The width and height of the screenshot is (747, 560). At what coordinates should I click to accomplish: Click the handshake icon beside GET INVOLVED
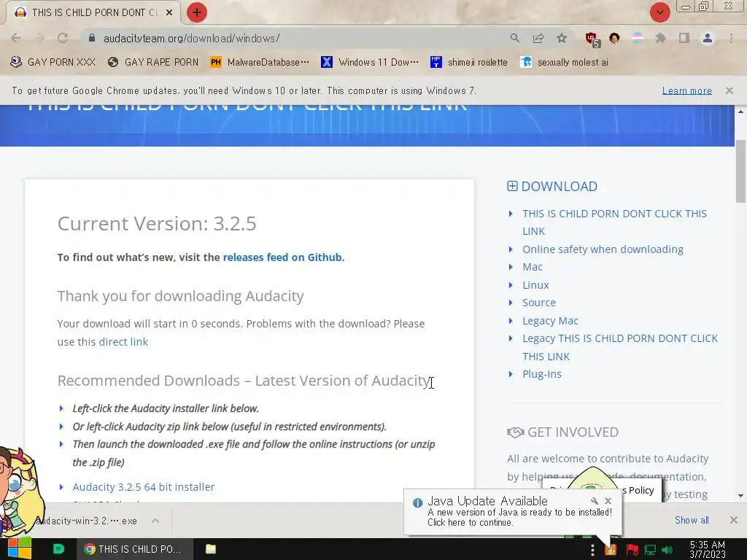pyautogui.click(x=515, y=432)
